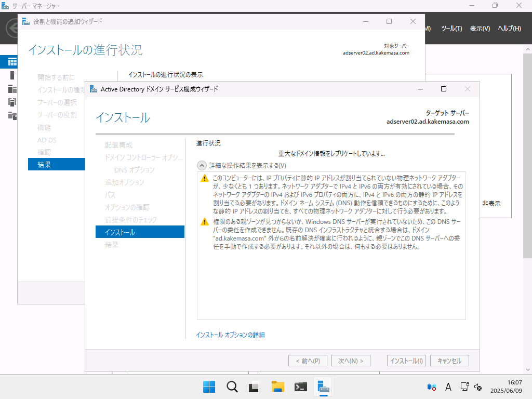Select Local Server icon in Server Manager sidebar
Screen dimensions: 532x399
[12, 75]
